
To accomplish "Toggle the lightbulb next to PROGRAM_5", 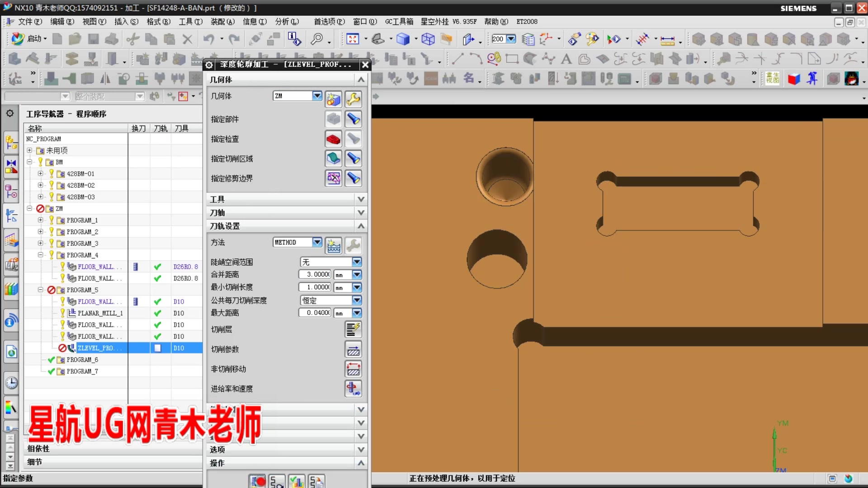I will tap(51, 290).
